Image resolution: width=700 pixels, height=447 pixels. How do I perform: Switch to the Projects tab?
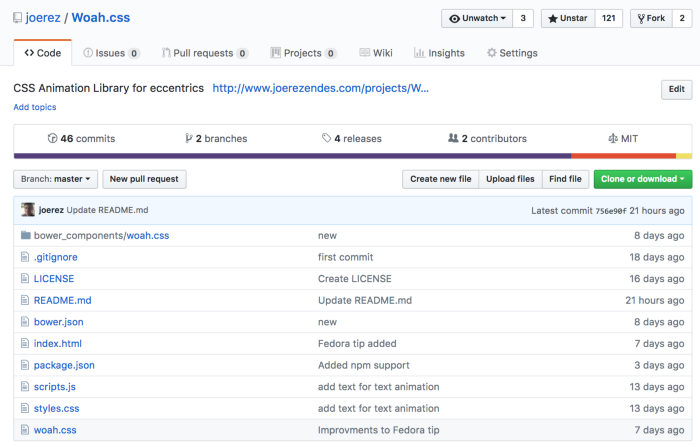[x=304, y=53]
